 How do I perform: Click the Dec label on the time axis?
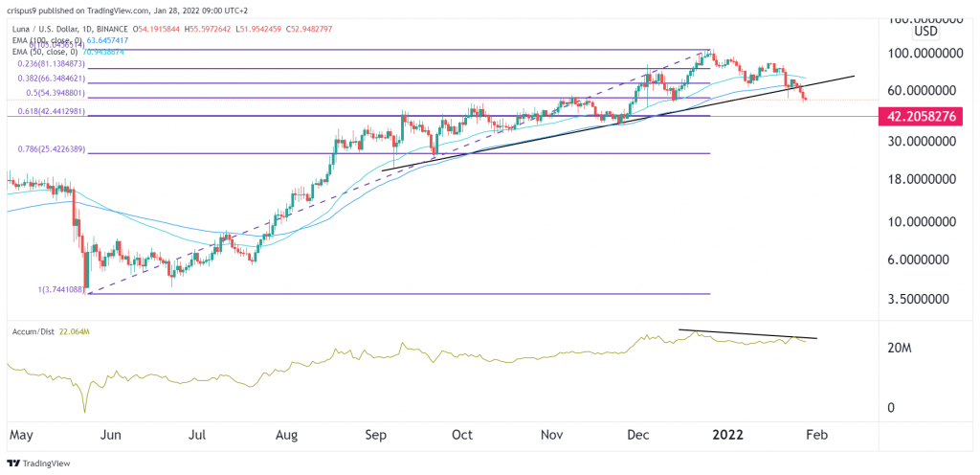point(639,435)
